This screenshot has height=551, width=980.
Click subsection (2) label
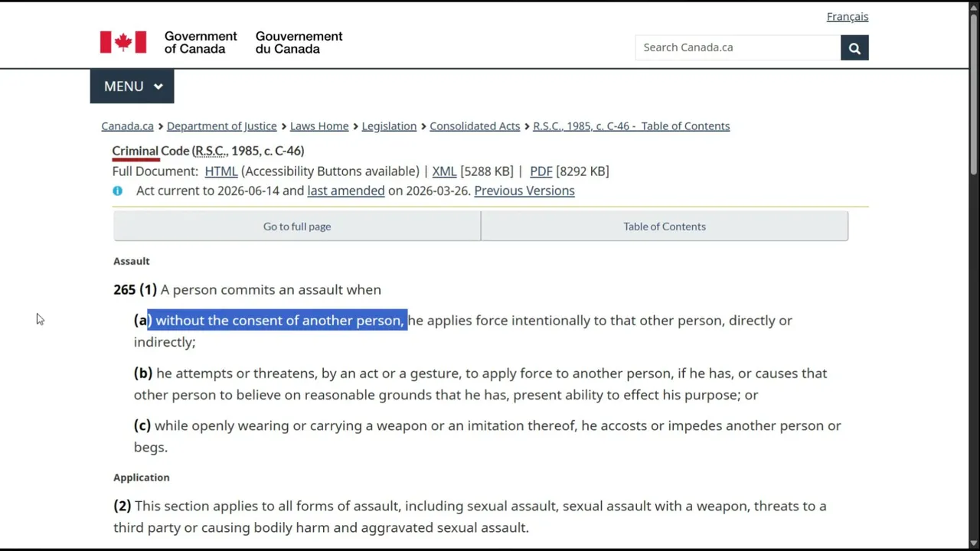pos(122,506)
